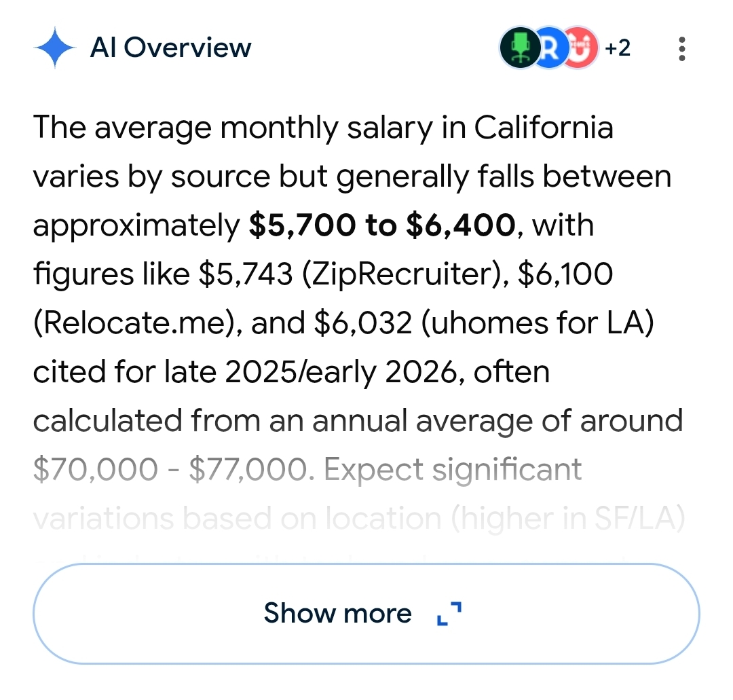Click the words Expect significant

pos(453,470)
